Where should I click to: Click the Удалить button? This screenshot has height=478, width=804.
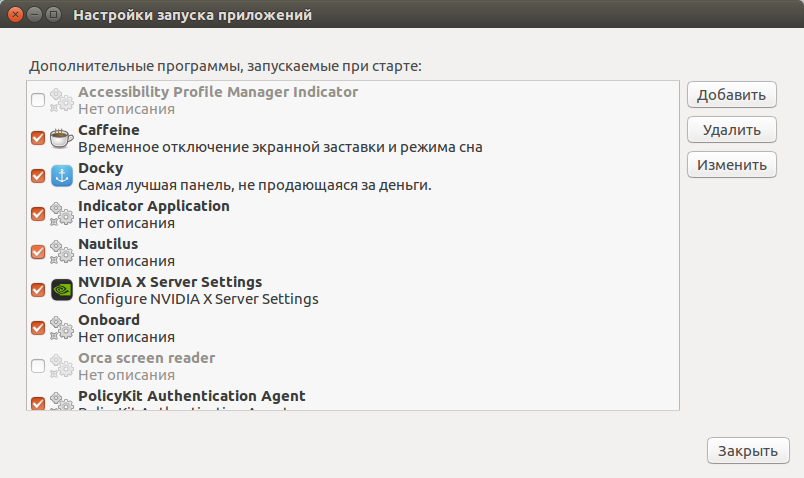click(732, 130)
